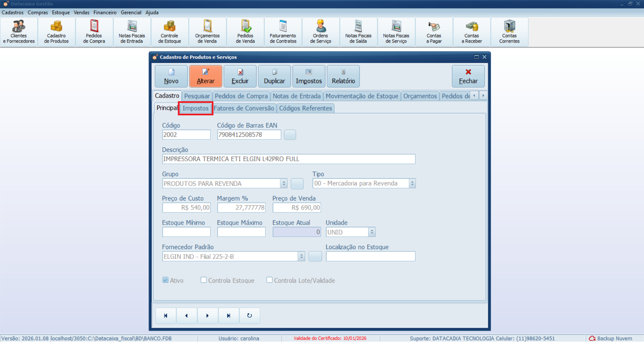
Task: Go to first record navigation arrow
Action: point(166,316)
